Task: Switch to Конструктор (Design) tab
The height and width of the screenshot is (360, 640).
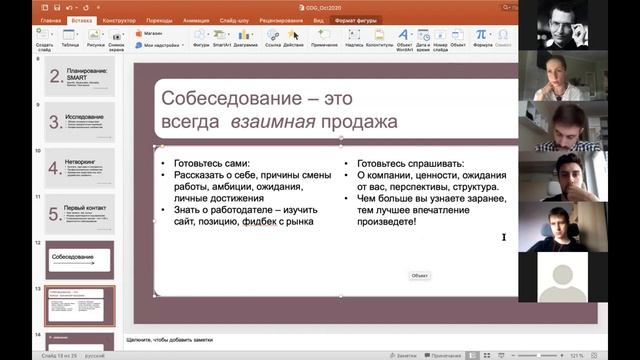Action: (x=119, y=20)
